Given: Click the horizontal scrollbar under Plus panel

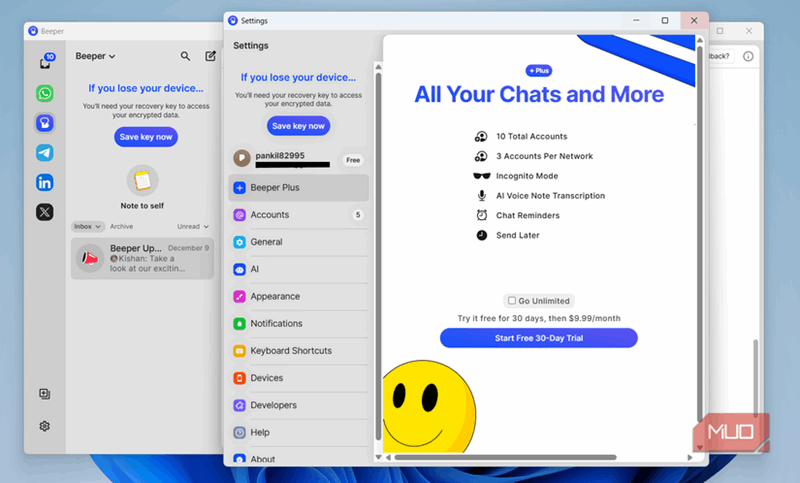Looking at the screenshot, I should tap(540, 457).
